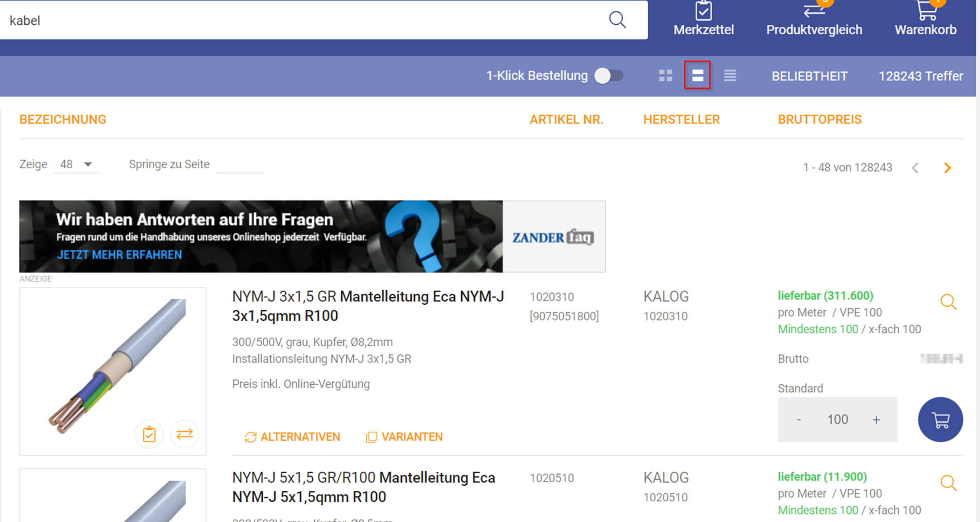The height and width of the screenshot is (522, 980).
Task: Open BELIEBTHEIT sort dropdown
Action: click(x=809, y=76)
